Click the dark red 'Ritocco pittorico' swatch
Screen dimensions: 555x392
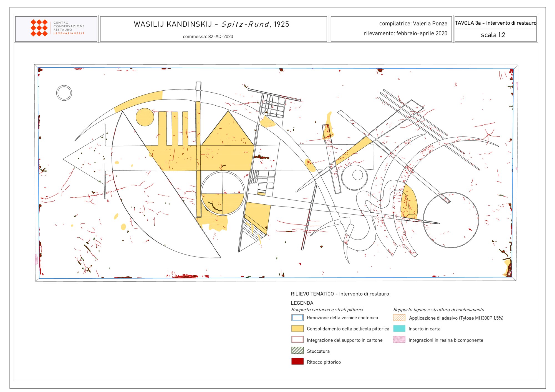297,362
